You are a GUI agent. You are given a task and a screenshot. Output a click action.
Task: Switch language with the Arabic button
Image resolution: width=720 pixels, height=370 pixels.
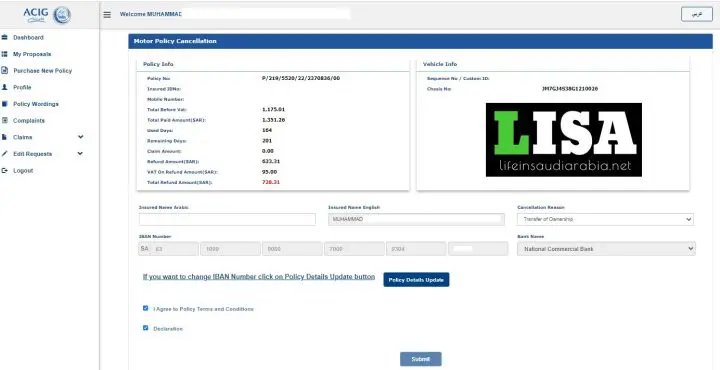[697, 14]
